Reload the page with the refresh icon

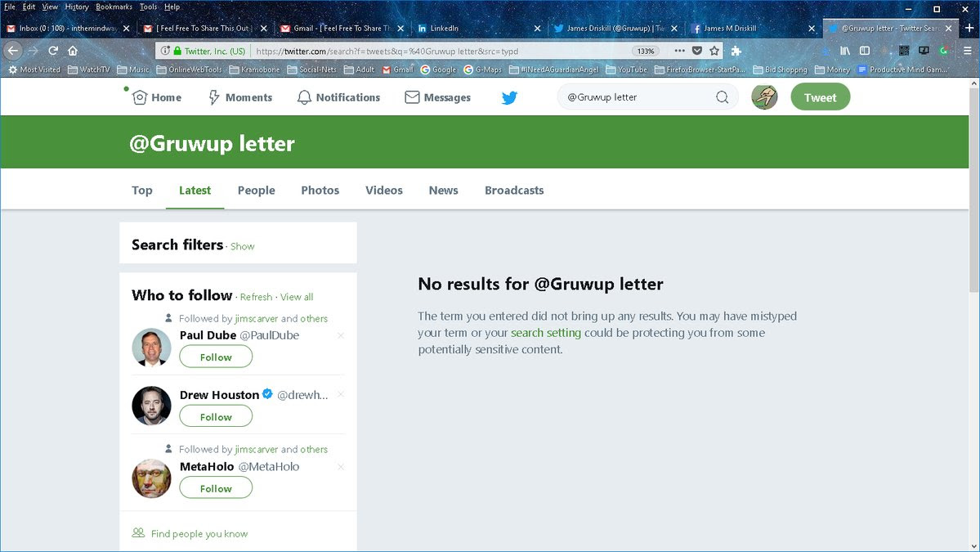pyautogui.click(x=53, y=51)
